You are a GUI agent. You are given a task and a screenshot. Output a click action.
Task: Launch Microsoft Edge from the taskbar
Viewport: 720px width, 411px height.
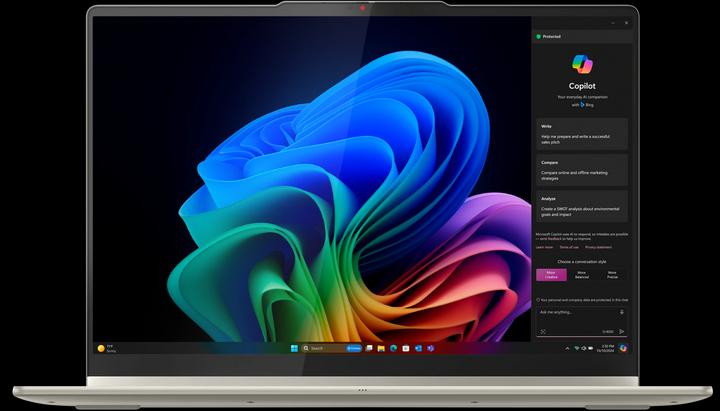394,348
